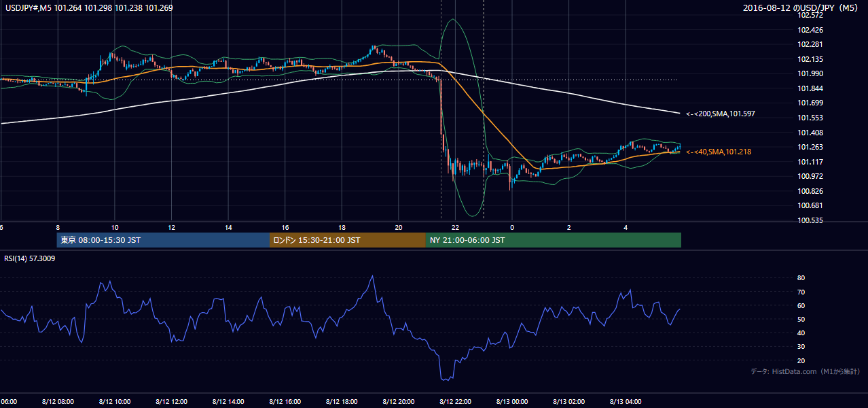
Task: Click the 102.572 price axis label
Action: click(x=811, y=15)
